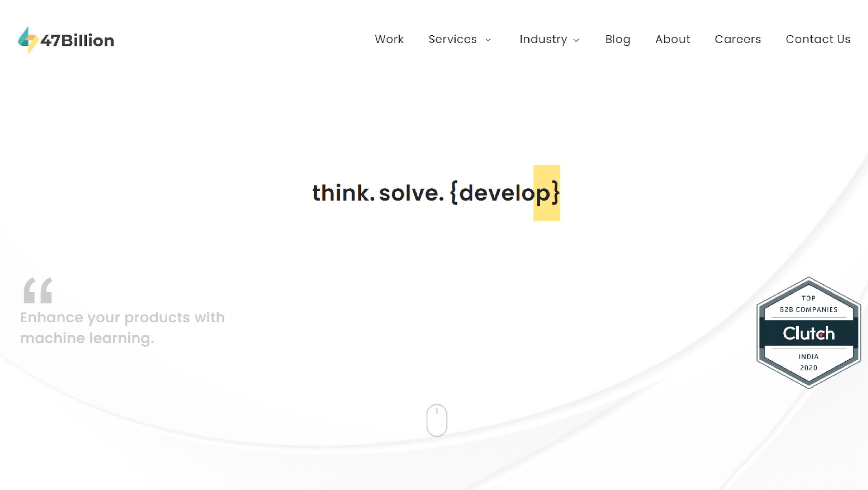868x490 pixels.
Task: Click the Blog navigation tab
Action: click(618, 39)
